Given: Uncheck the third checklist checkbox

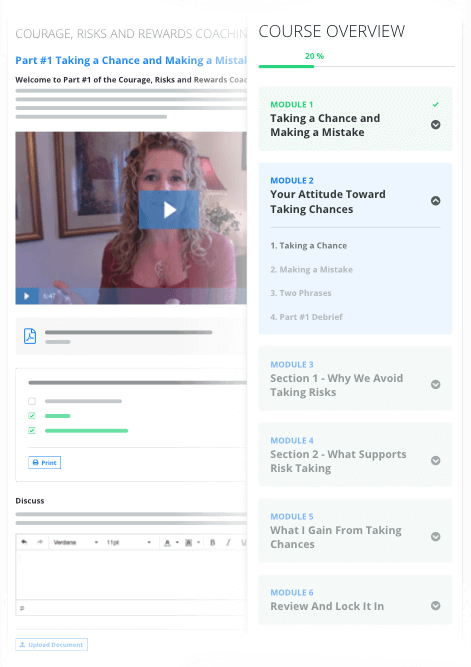Looking at the screenshot, I should tap(32, 430).
